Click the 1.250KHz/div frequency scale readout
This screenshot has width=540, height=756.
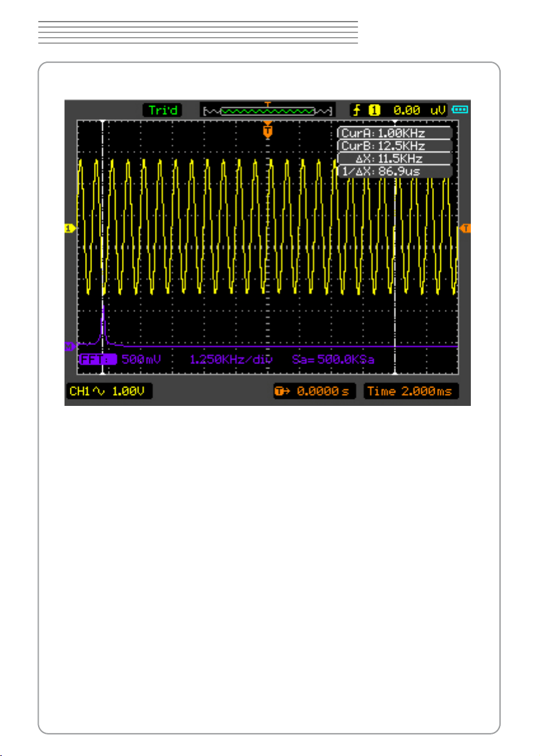tap(231, 359)
